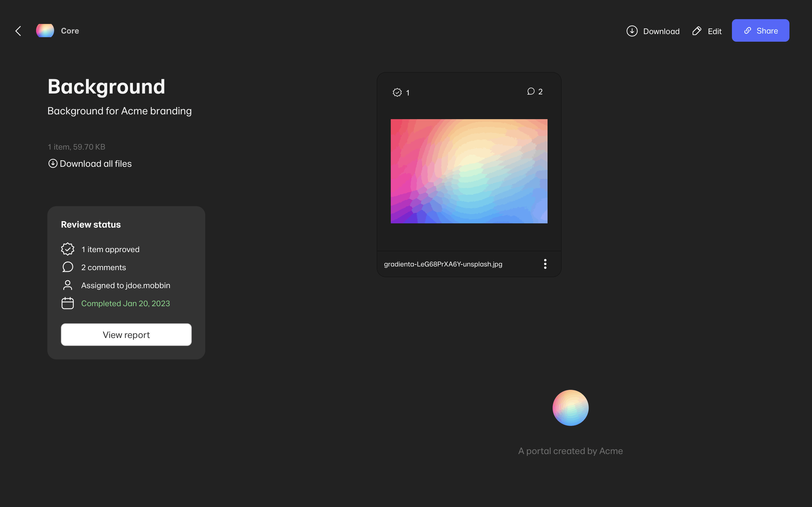Click the round Acme gradient logo in the footer
This screenshot has height=507, width=812.
point(570,408)
